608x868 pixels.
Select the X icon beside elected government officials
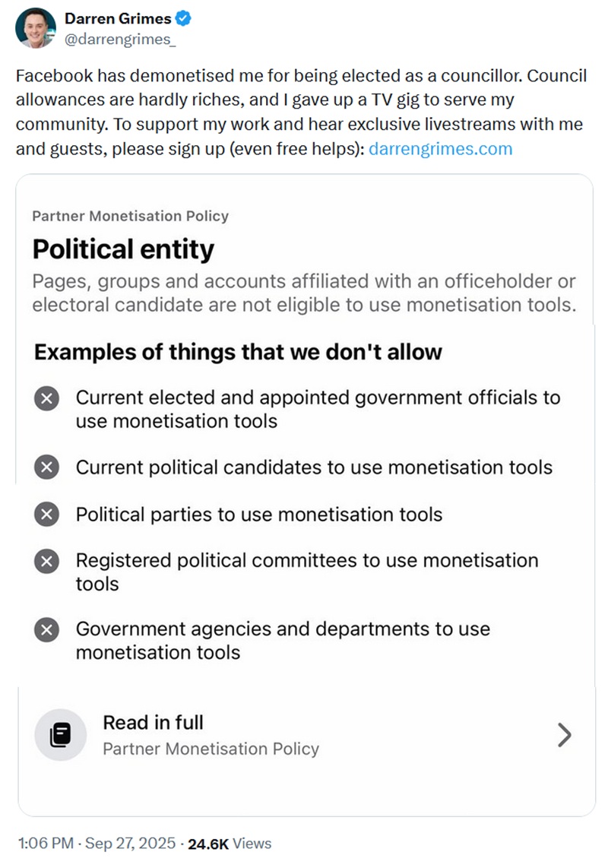tap(46, 398)
